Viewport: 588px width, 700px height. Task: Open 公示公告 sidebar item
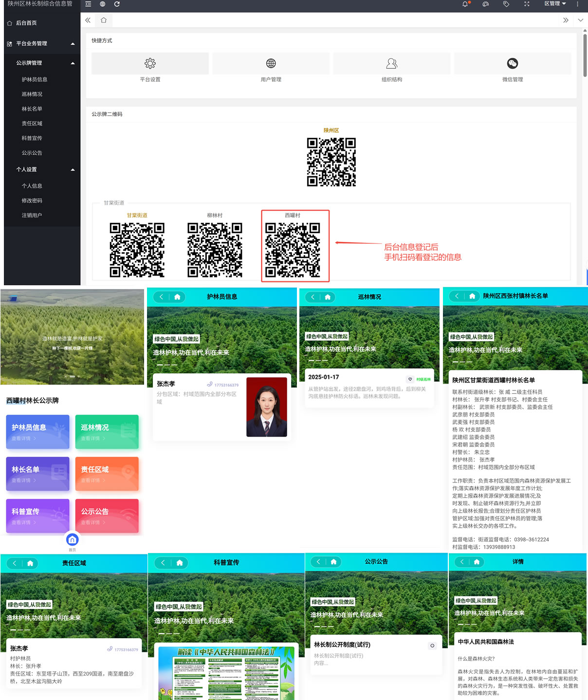coord(32,152)
